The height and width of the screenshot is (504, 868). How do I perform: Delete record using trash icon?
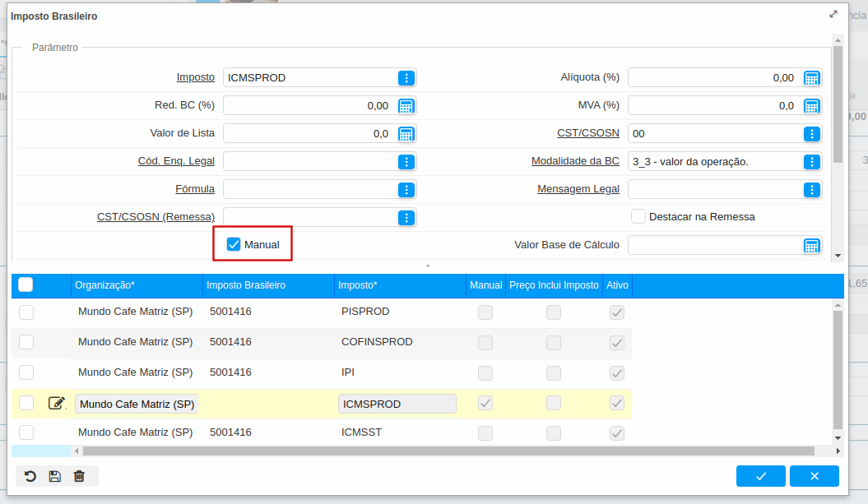click(79, 476)
